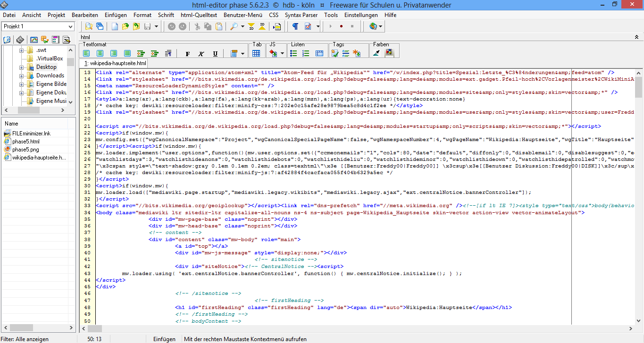Click the editor horizontal scrollbar right arrow
Viewport: 644px width, 343px height.
pyautogui.click(x=630, y=328)
